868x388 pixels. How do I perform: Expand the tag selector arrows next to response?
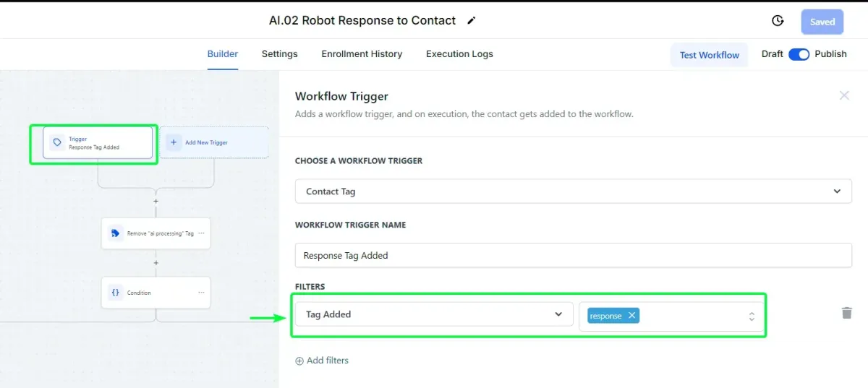click(752, 316)
